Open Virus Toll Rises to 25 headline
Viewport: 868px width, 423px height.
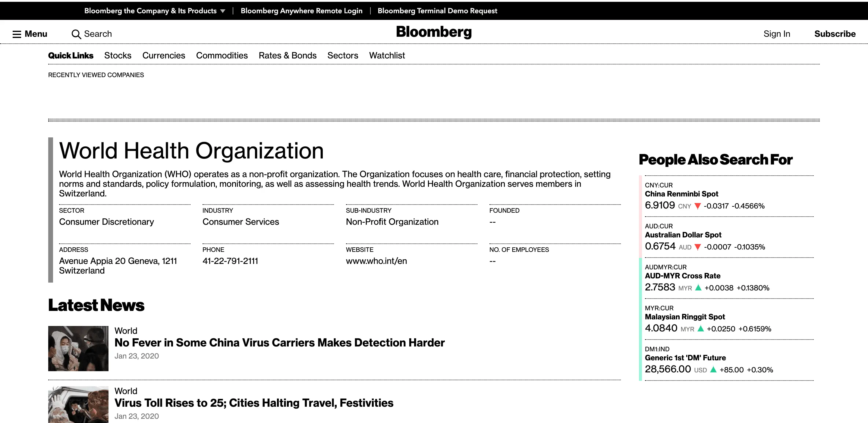click(x=254, y=403)
